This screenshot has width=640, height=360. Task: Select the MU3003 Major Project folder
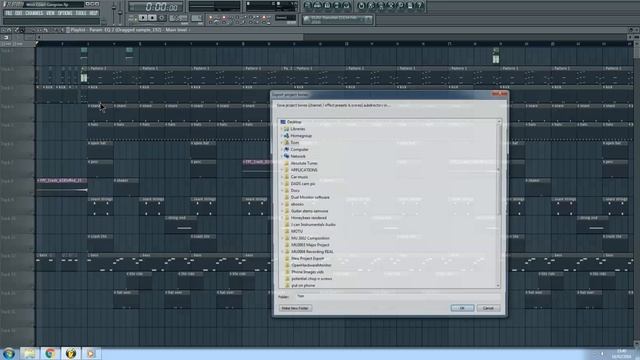point(310,245)
